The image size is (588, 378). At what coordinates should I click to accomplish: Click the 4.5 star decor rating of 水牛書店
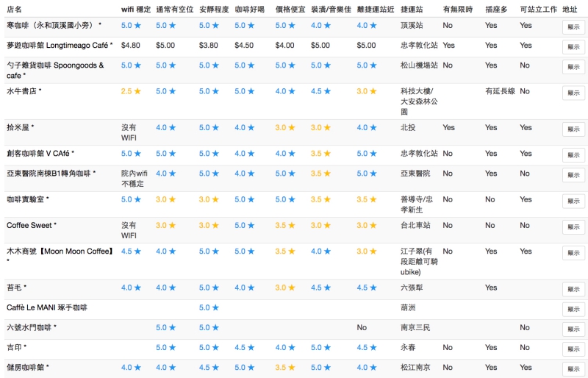(x=320, y=91)
